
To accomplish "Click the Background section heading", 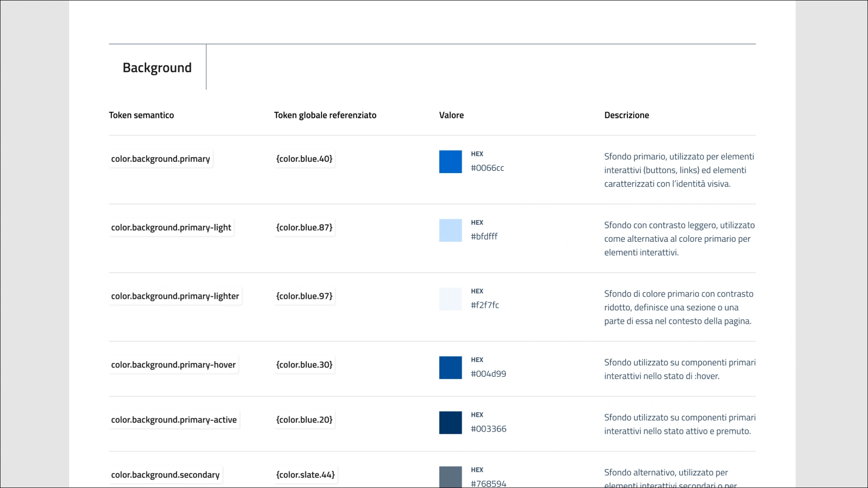I will tap(157, 68).
